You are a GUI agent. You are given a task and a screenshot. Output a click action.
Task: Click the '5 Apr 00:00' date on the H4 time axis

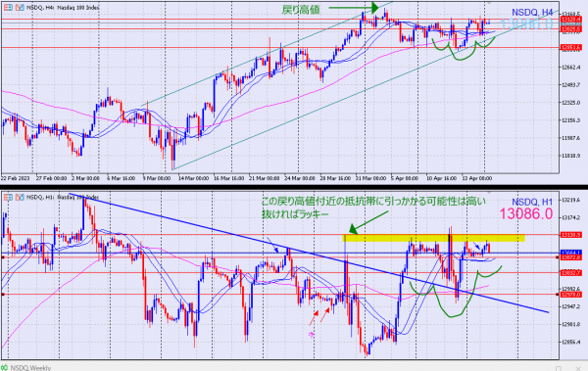(x=405, y=178)
